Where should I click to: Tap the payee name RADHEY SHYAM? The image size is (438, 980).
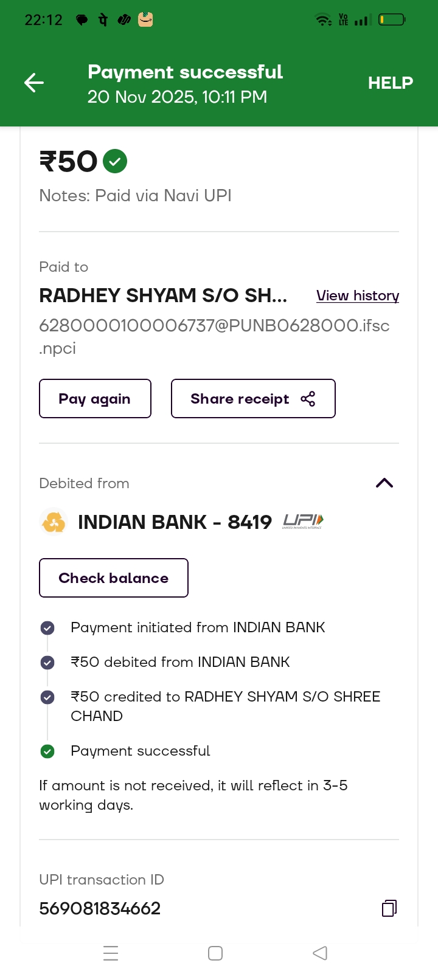click(163, 295)
